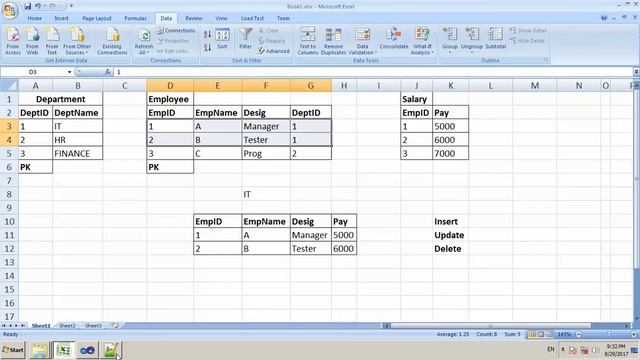640x360 pixels.
Task: Open the Team tab
Action: (x=283, y=18)
